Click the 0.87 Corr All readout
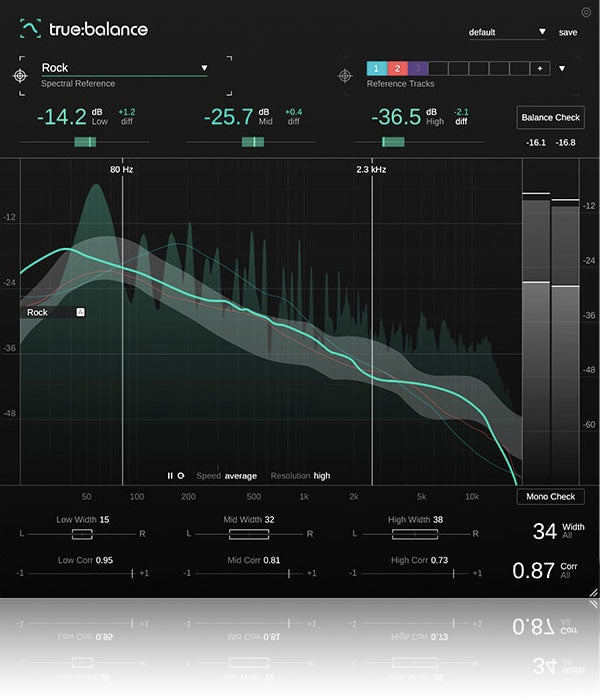600x700 pixels. pos(545,571)
